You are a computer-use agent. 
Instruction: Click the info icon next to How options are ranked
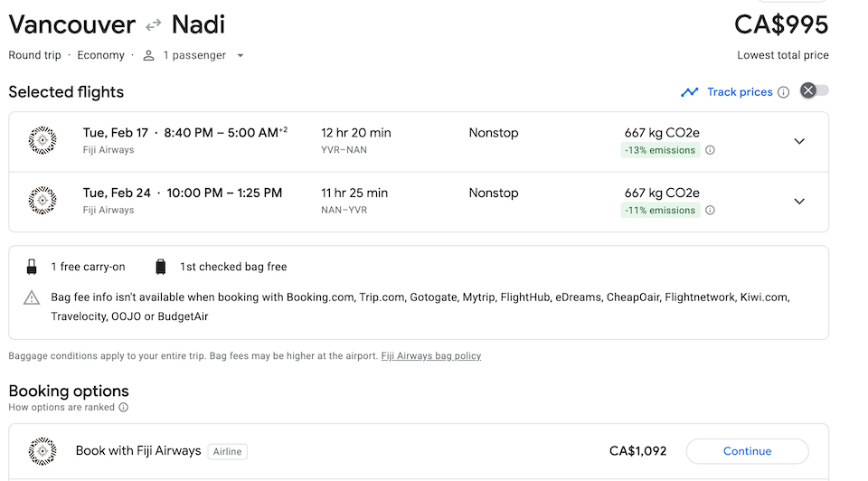pos(124,408)
